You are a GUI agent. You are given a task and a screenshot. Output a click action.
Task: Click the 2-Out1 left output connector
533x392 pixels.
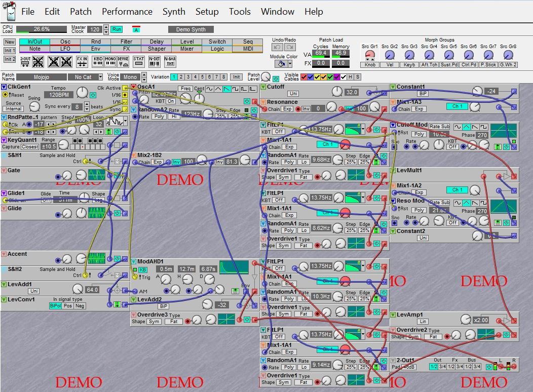(x=501, y=366)
